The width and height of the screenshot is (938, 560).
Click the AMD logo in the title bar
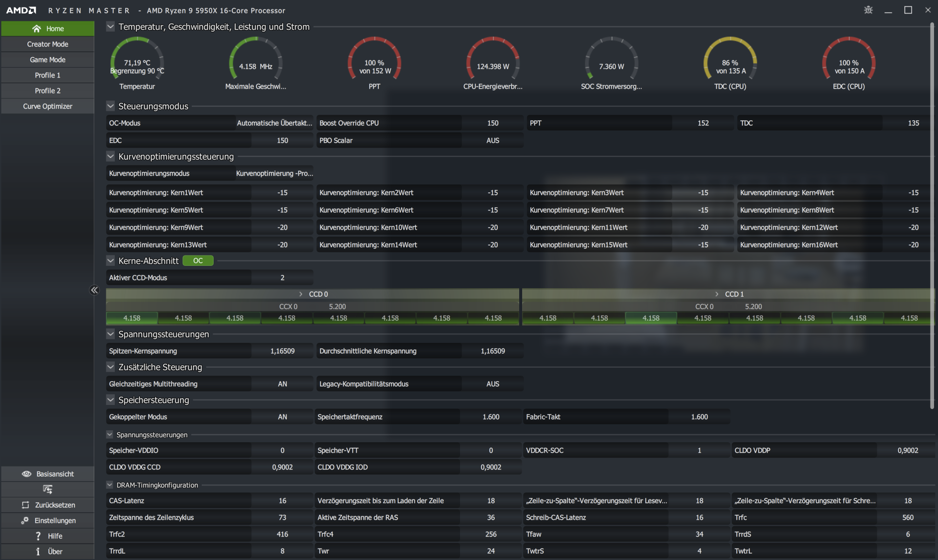click(21, 10)
